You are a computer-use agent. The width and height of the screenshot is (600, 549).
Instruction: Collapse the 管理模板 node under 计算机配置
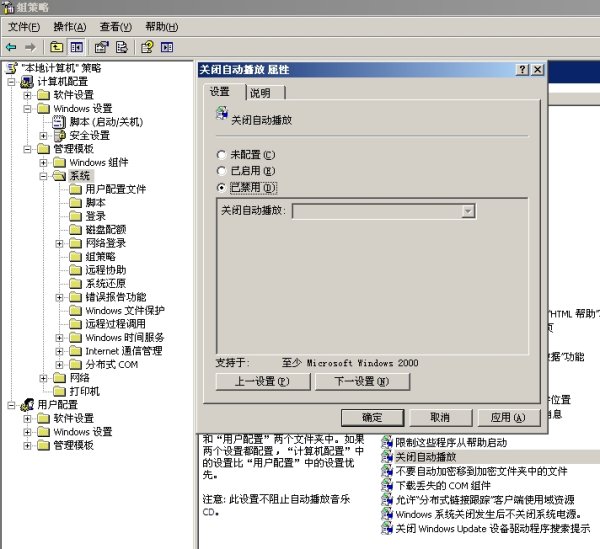coord(28,149)
